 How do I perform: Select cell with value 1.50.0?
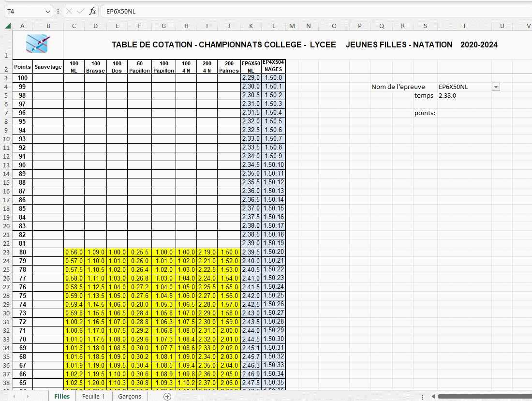(273, 78)
